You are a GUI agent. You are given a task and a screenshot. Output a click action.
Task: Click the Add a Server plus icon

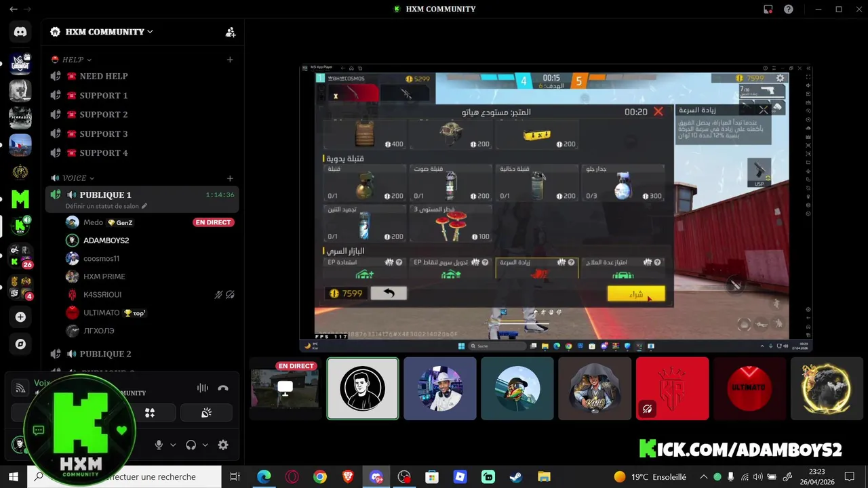[20, 317]
